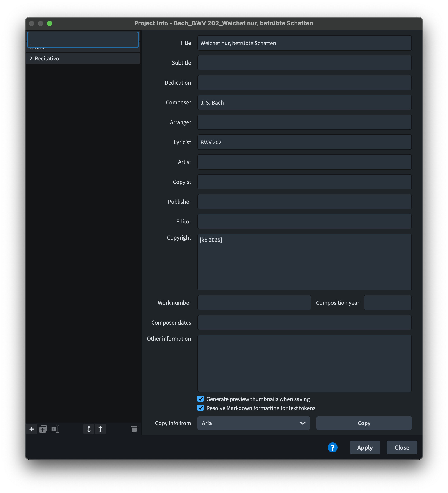448x493 pixels.
Task: Click the Composer field with J. S. Bach
Action: 304,103
